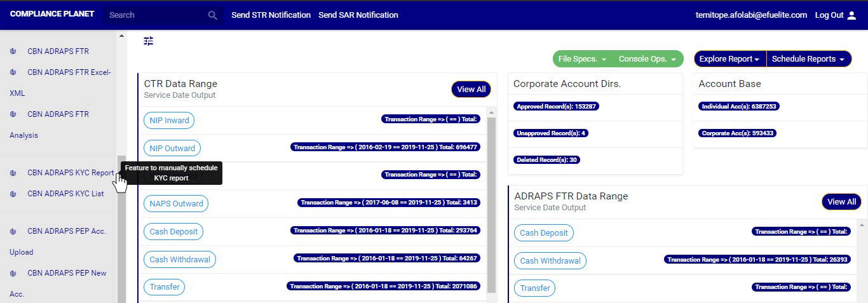Click the user profile icon
Viewport: 868px width, 303px height.
click(x=852, y=15)
